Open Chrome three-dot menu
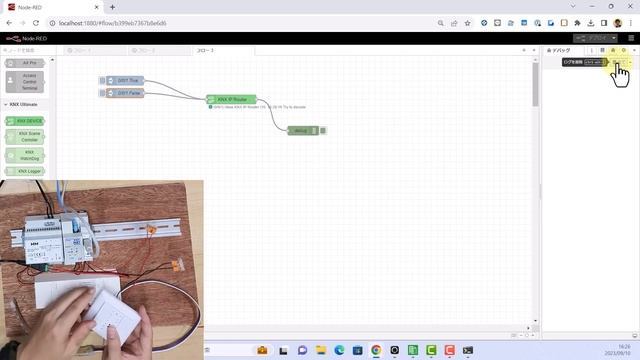Image resolution: width=640 pixels, height=360 pixels. (x=631, y=23)
